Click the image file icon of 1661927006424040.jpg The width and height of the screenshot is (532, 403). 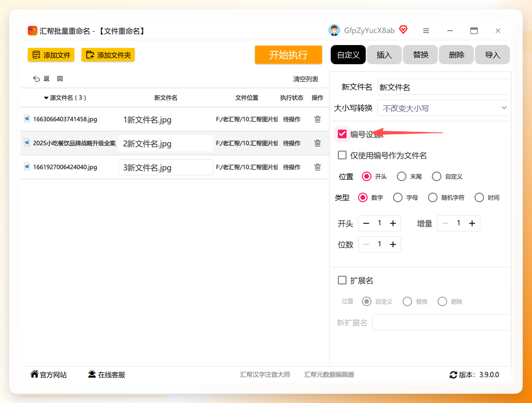pos(27,167)
